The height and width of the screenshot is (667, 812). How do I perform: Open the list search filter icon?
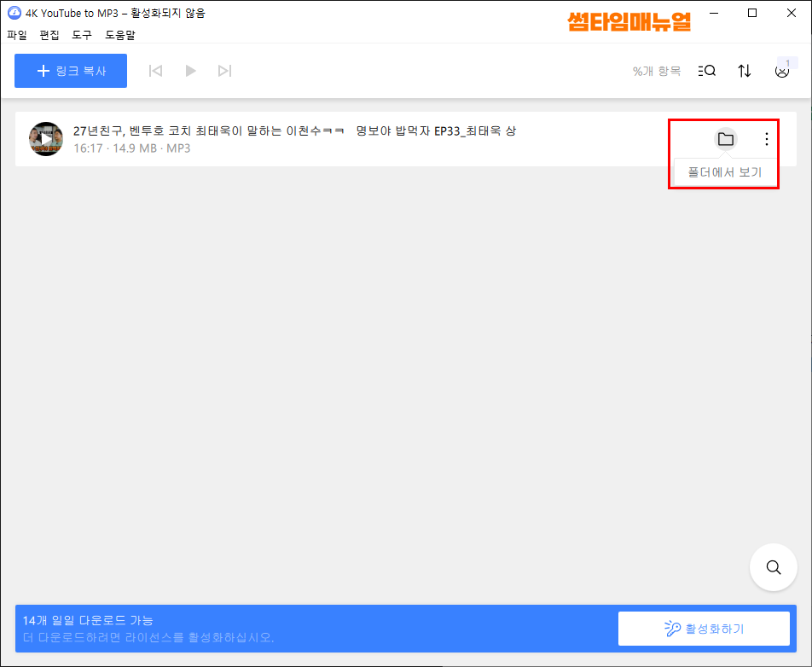pyautogui.click(x=707, y=71)
